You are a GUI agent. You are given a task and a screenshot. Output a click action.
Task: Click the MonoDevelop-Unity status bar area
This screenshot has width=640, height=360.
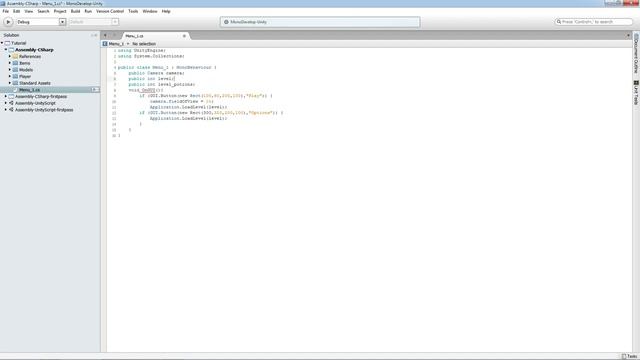tap(320, 22)
